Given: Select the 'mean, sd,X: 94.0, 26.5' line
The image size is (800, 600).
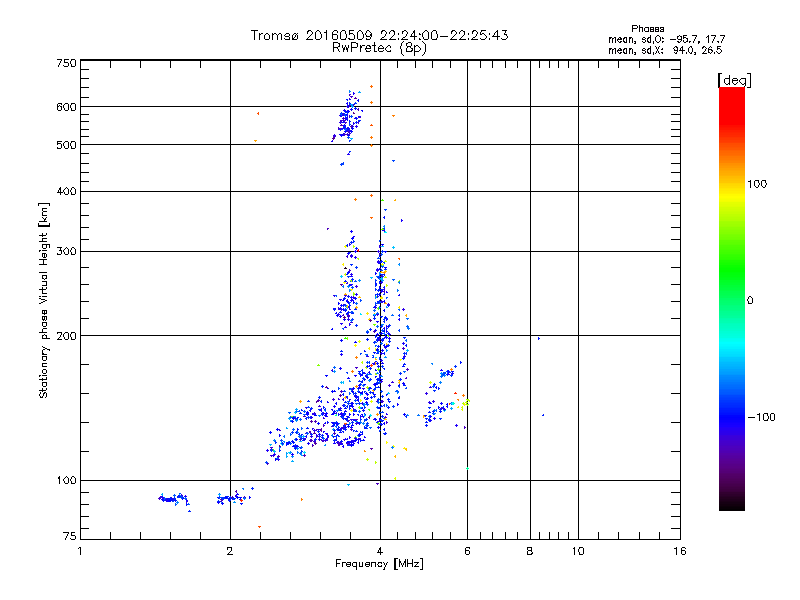Looking at the screenshot, I should click(665, 50).
